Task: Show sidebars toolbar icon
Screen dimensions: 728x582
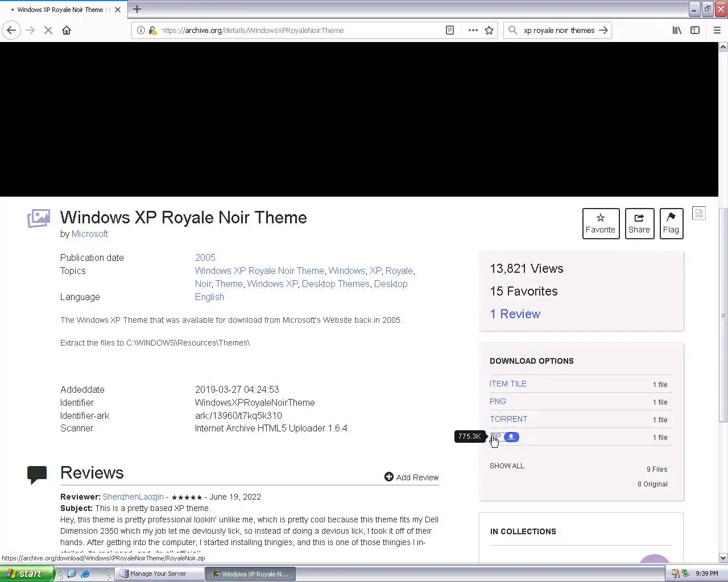Action: pyautogui.click(x=695, y=30)
